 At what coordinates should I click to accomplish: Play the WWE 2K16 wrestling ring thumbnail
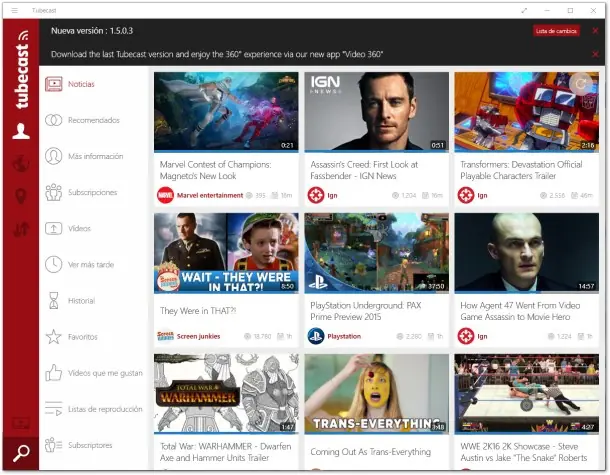coord(527,394)
